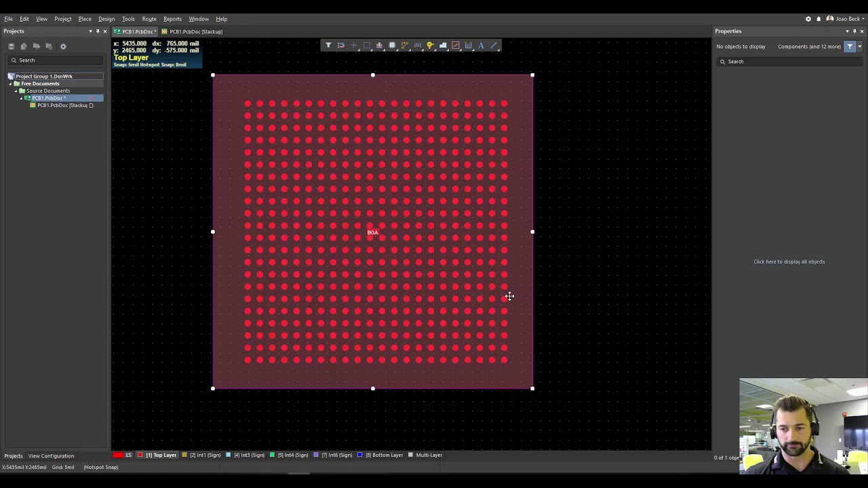Click the Properties panel search field
Viewport: 868px width, 488px height.
790,62
